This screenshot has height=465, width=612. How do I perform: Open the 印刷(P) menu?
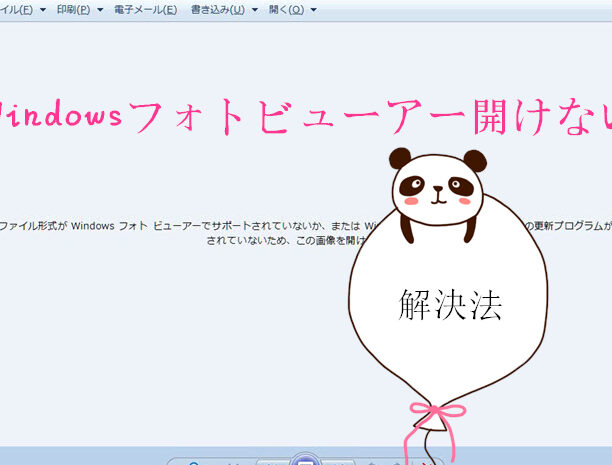tap(73, 9)
